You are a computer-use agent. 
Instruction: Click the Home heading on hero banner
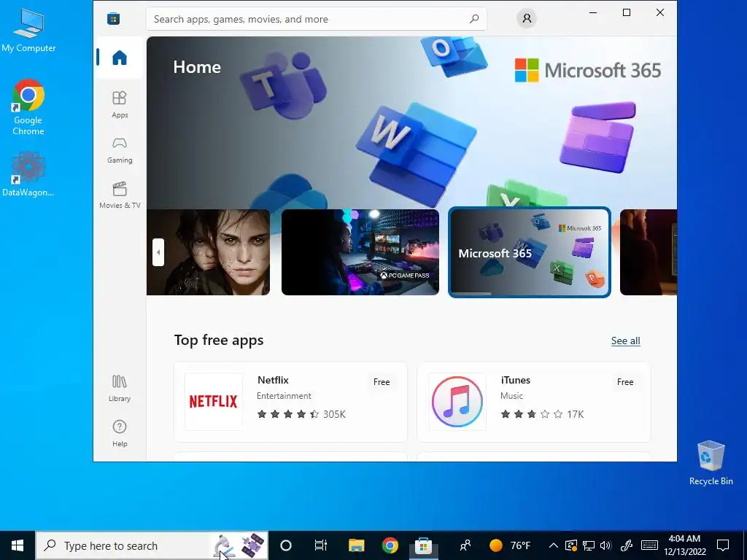197,67
